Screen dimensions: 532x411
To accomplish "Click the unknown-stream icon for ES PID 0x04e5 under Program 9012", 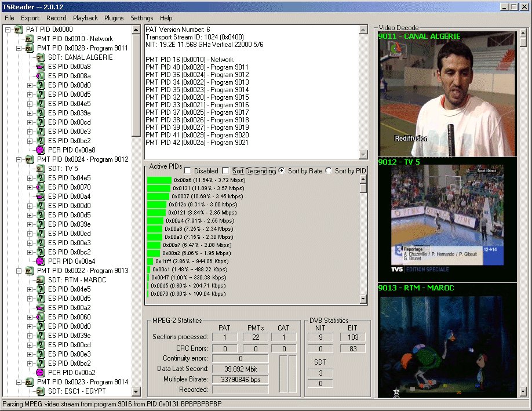I will [40, 178].
